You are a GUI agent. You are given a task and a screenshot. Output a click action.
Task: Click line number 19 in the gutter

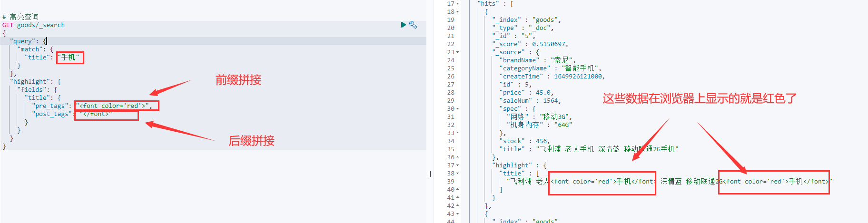coord(451,20)
